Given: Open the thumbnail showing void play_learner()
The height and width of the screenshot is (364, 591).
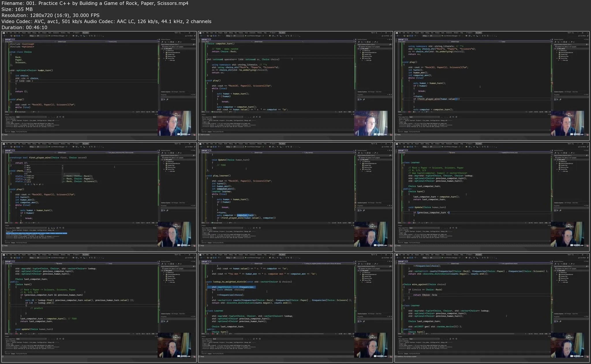Looking at the screenshot, I should click(295, 197).
